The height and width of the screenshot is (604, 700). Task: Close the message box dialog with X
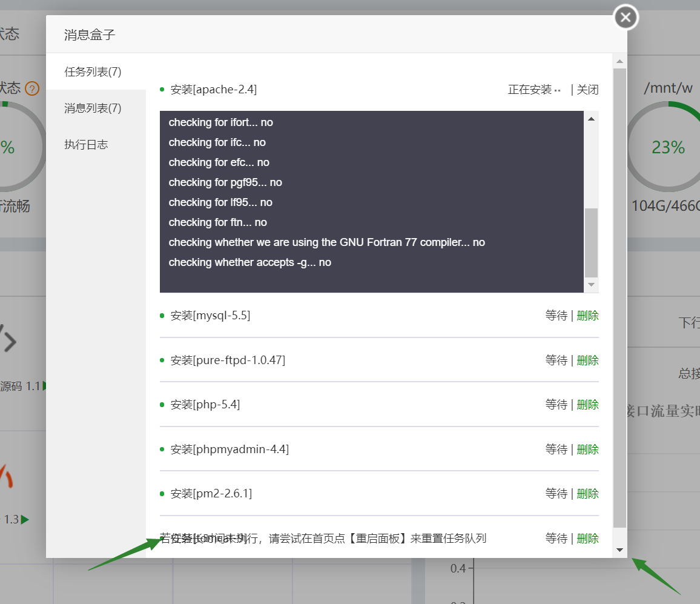pos(626,18)
